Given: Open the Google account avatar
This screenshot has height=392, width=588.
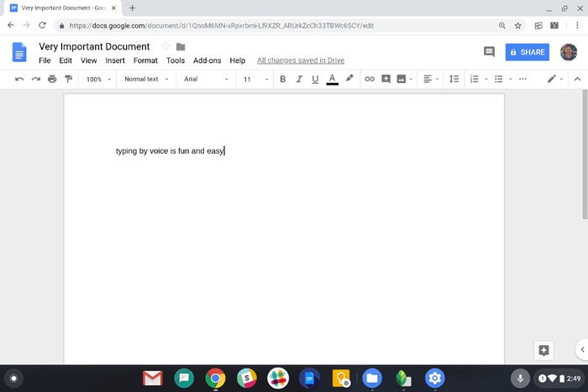Looking at the screenshot, I should pyautogui.click(x=569, y=52).
